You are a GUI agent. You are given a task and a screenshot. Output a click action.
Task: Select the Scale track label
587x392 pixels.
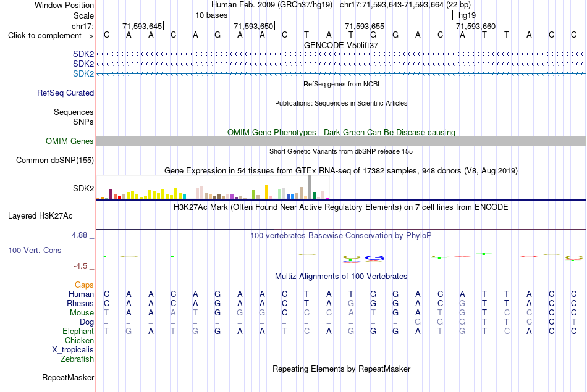(83, 15)
